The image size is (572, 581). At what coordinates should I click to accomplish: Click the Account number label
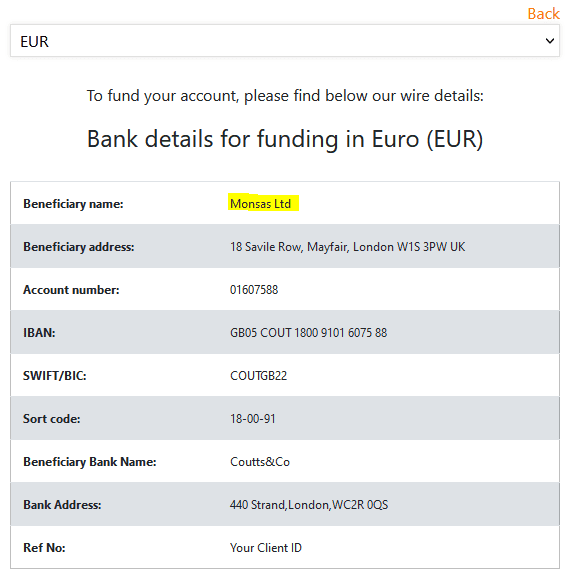72,290
